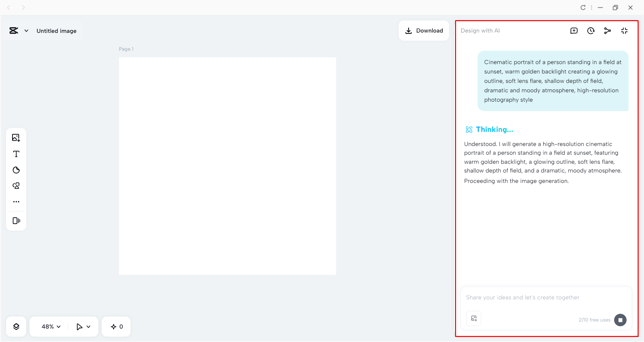Start a new AI chat

coord(574,31)
